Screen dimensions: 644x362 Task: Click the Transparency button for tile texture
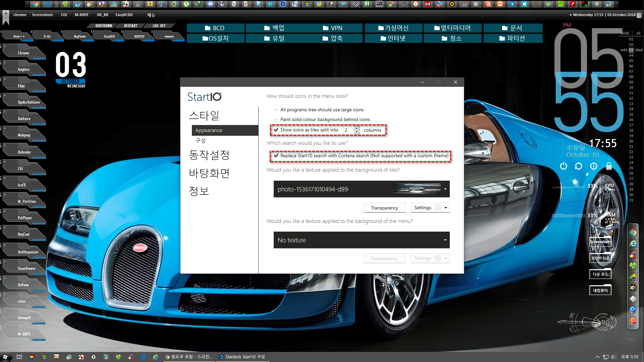click(x=384, y=208)
